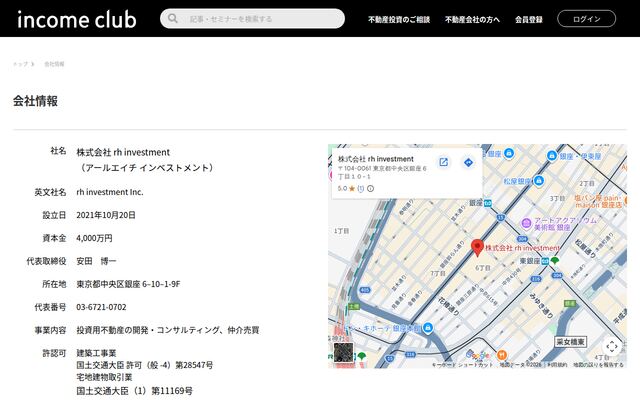Toggle the map camera controls button
Image resolution: width=640 pixels, height=400 pixels.
611,347
